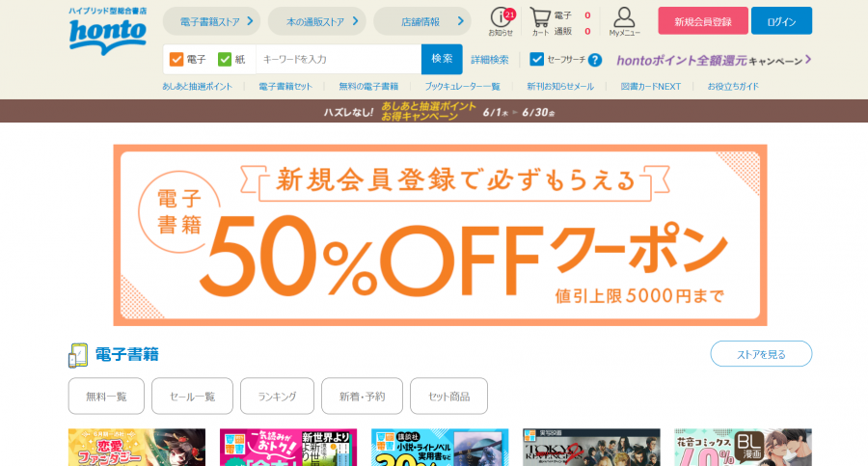
Task: Expand the 店舗情報 menu
Action: tap(422, 21)
